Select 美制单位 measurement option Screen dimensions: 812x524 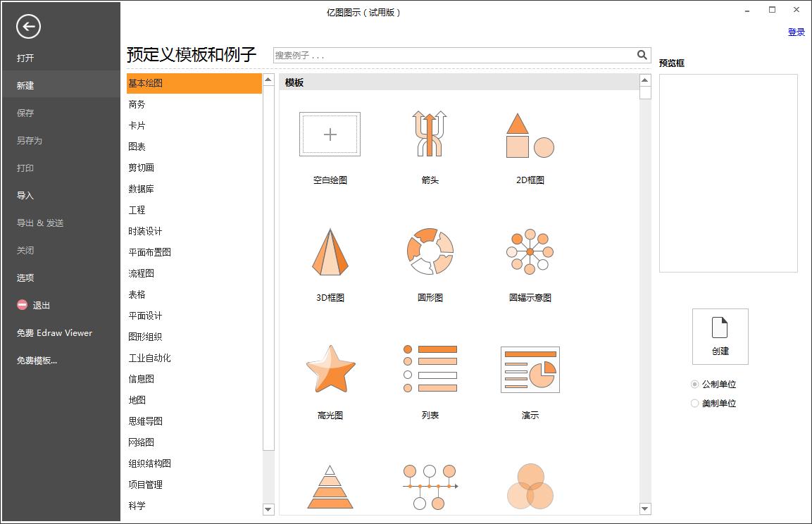(x=695, y=403)
